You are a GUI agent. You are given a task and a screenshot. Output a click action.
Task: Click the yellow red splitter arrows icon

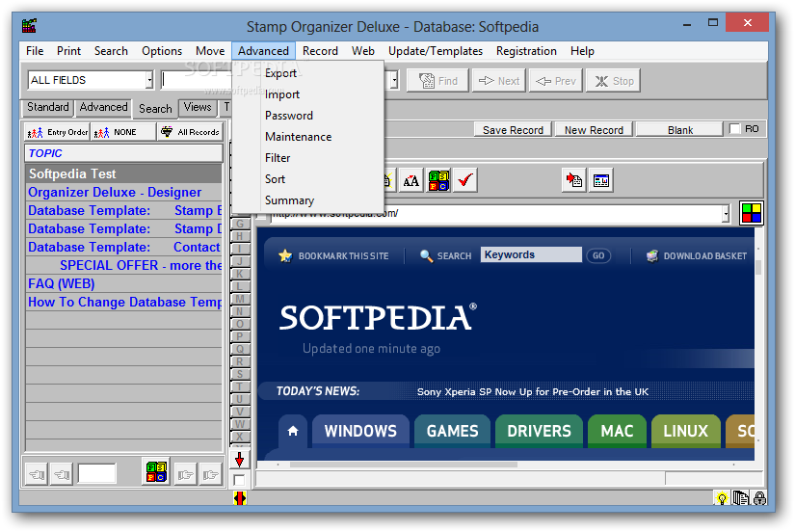click(240, 498)
